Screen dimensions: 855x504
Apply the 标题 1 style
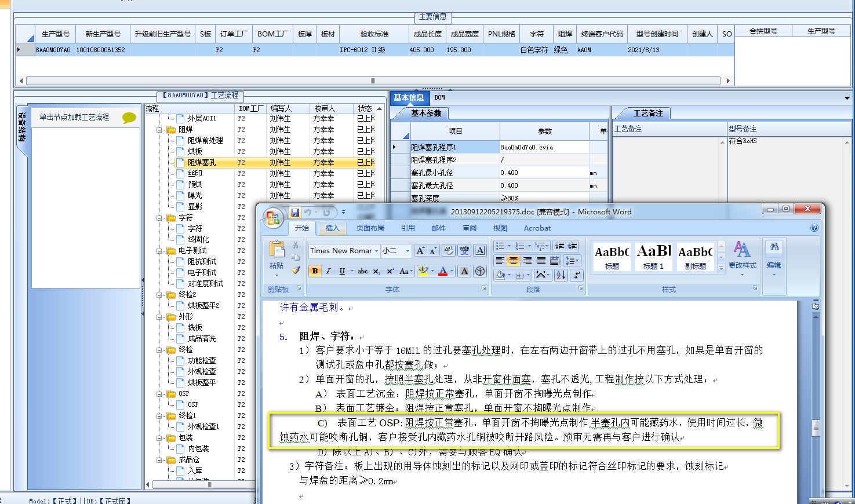pos(654,257)
